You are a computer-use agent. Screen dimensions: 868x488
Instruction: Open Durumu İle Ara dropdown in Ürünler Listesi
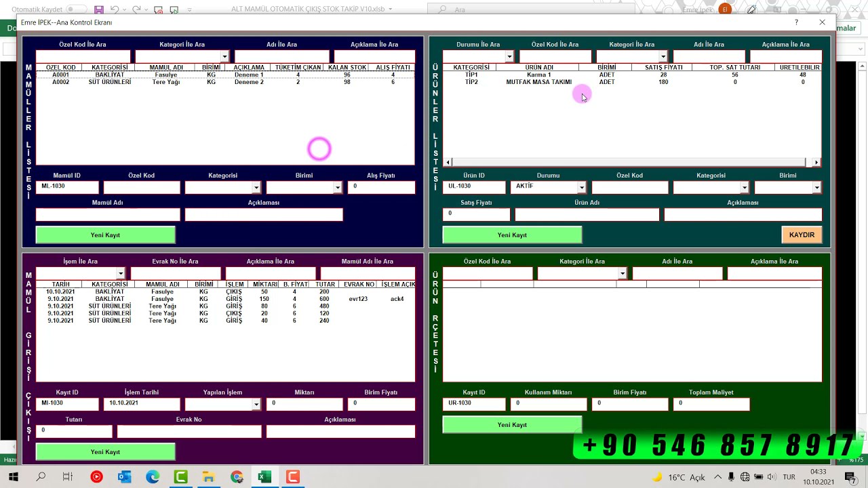(510, 57)
